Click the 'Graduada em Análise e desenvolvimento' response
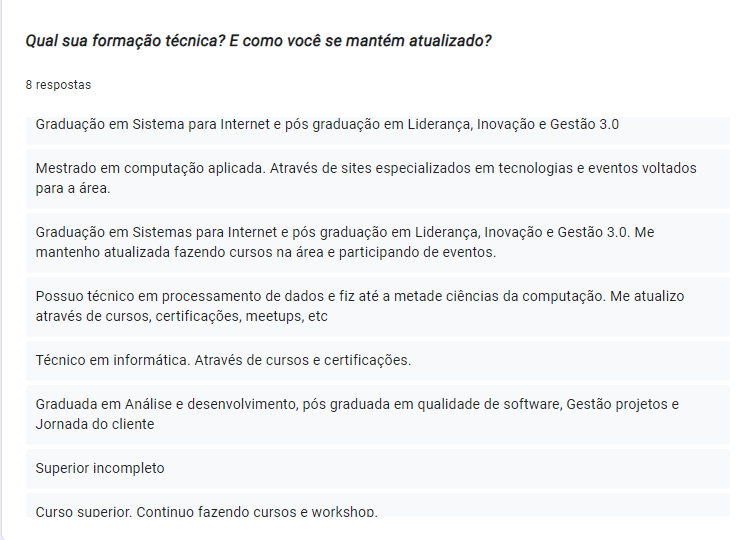This screenshot has width=744, height=540. (x=378, y=415)
